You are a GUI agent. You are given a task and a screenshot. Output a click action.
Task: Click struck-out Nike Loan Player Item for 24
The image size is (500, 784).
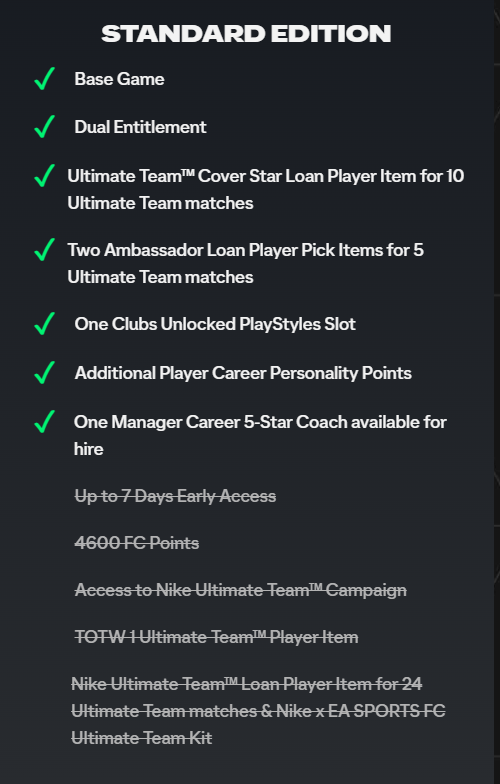pos(258,710)
